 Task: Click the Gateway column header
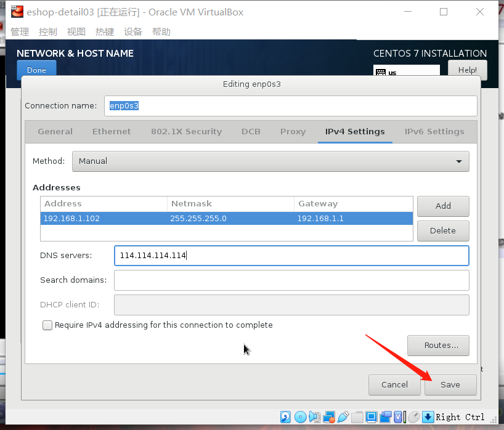(354, 204)
